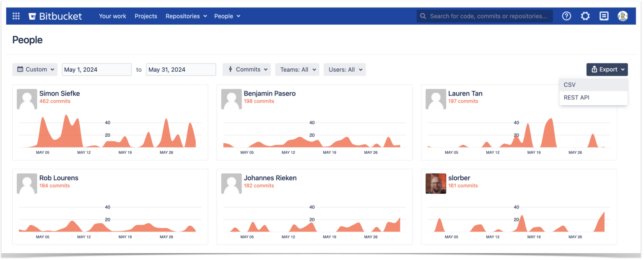Viewport: 644px width, 260px height.
Task: Open Simon Siefke's 462 commits link
Action: coord(55,101)
